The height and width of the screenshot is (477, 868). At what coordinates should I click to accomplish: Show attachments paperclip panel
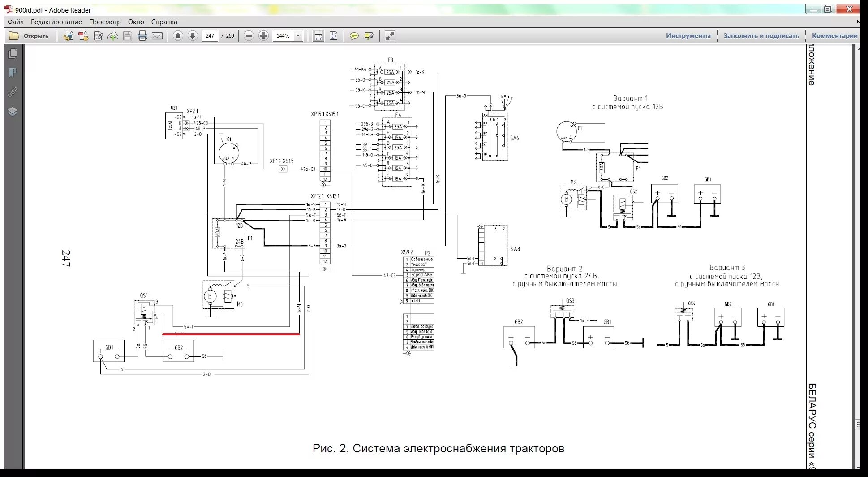[13, 92]
